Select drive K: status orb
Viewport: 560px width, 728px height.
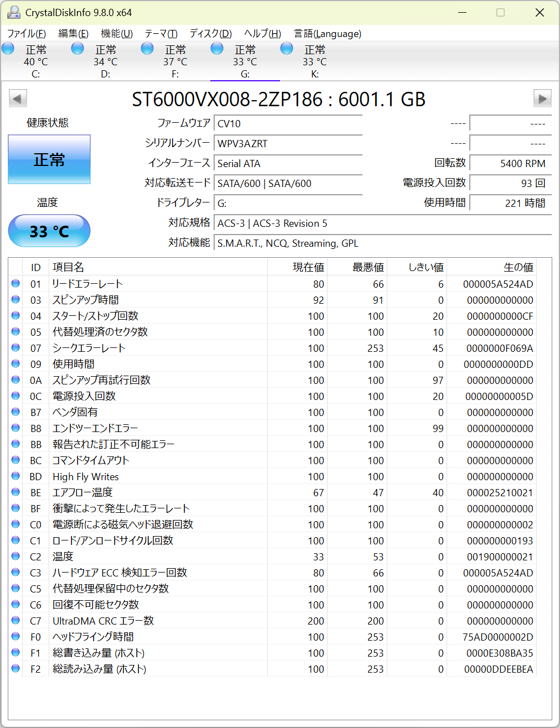[x=287, y=49]
